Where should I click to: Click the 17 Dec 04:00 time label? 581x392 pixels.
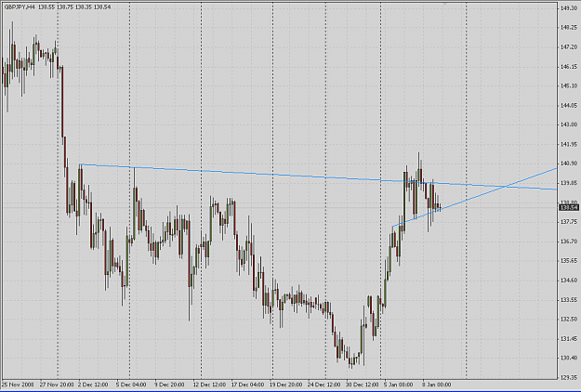(247, 385)
